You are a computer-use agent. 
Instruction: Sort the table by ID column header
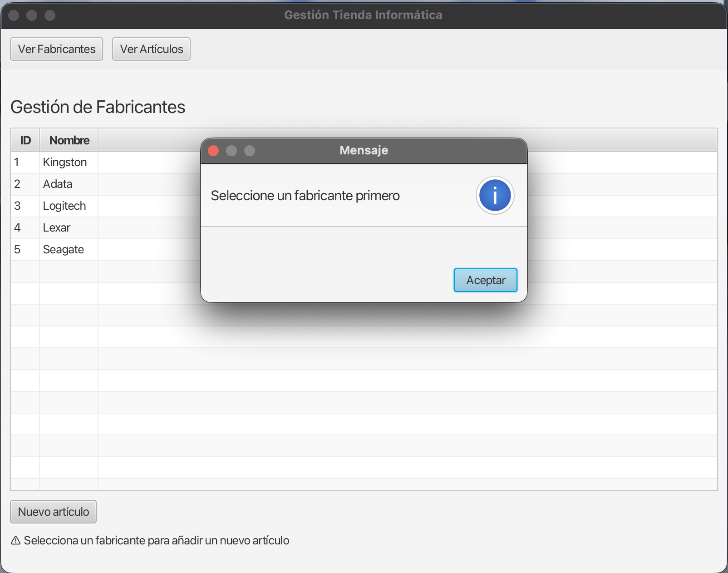[25, 140]
